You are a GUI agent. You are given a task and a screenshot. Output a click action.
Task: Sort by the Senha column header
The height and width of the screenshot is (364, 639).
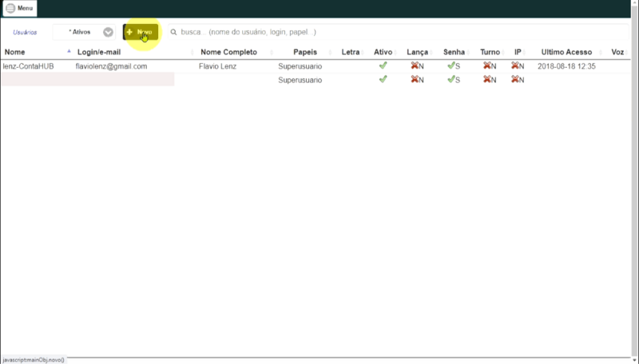point(454,52)
